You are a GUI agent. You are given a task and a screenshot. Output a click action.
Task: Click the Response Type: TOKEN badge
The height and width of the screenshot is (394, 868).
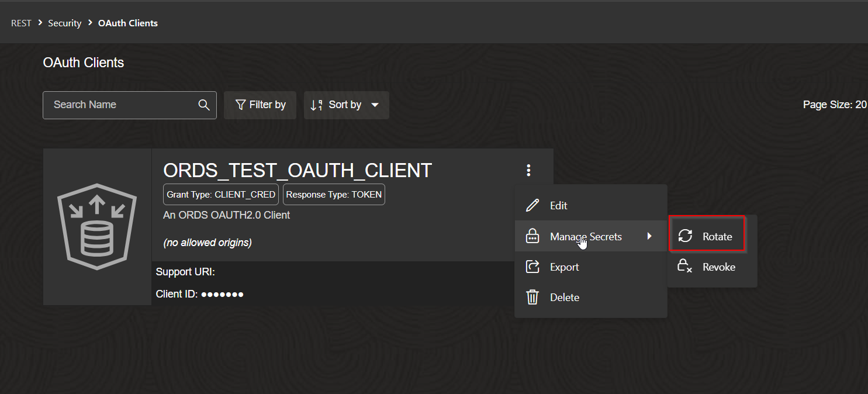point(334,195)
